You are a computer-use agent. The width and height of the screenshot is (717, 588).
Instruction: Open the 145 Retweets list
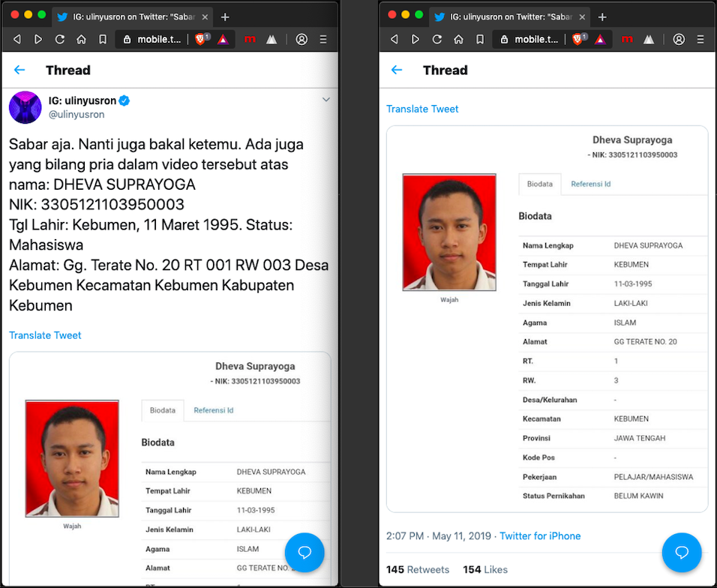[417, 569]
